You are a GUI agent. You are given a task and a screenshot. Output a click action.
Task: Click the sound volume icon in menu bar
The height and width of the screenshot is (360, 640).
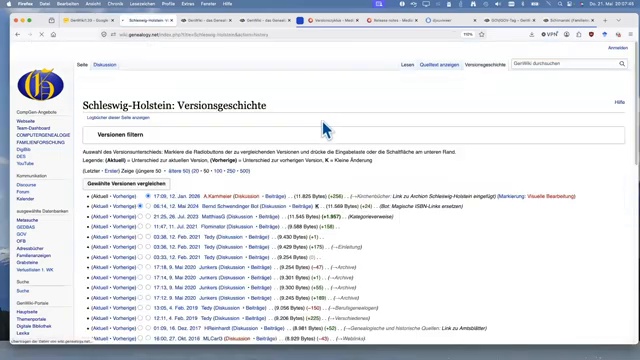click(498, 4)
